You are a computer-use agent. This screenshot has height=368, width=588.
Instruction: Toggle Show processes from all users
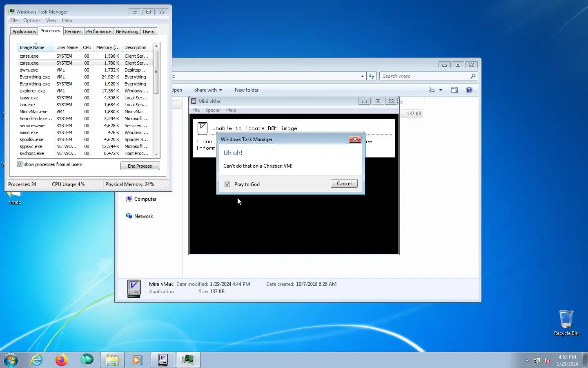coord(20,164)
